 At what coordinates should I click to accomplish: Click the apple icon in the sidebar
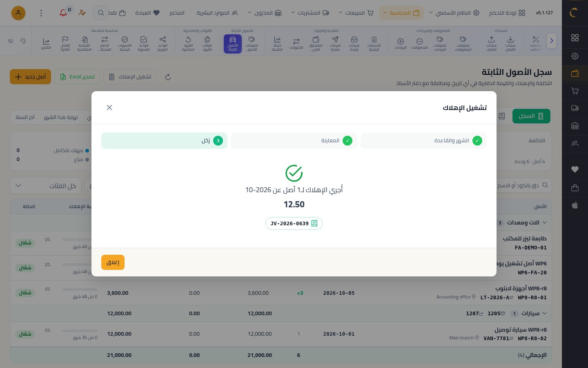click(x=575, y=205)
